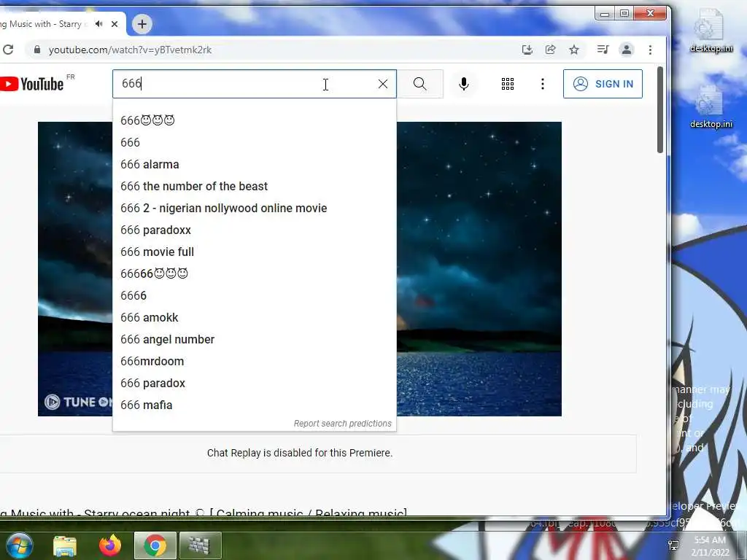Select the Relaxing Music with Starry tab
747x560 pixels.
click(x=43, y=24)
